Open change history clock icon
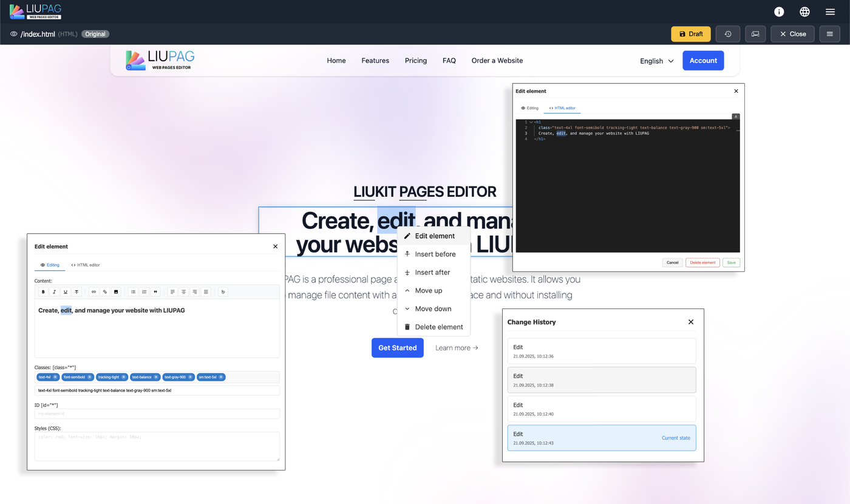Viewport: 850px width, 504px height. (x=727, y=34)
